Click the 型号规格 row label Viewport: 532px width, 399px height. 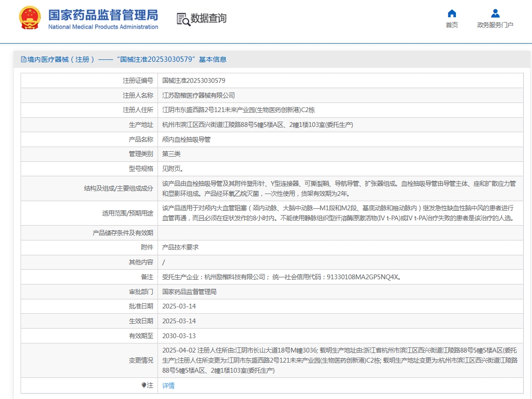pos(141,169)
